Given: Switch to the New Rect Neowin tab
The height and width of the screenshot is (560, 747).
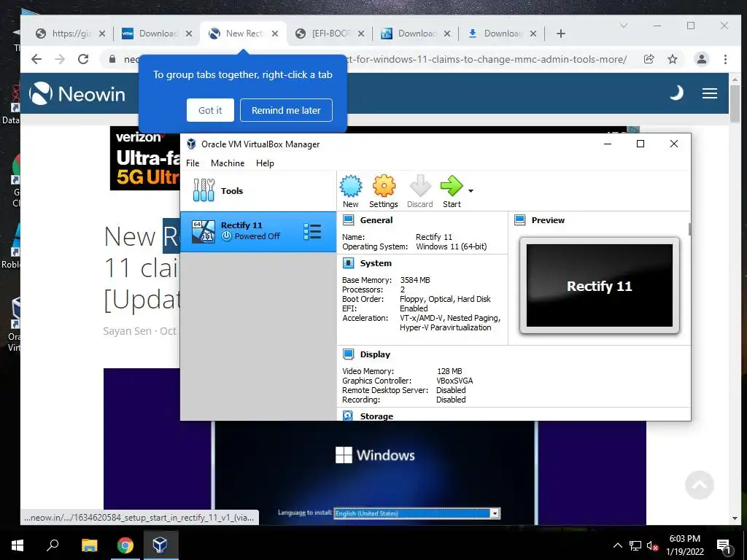Looking at the screenshot, I should [244, 34].
